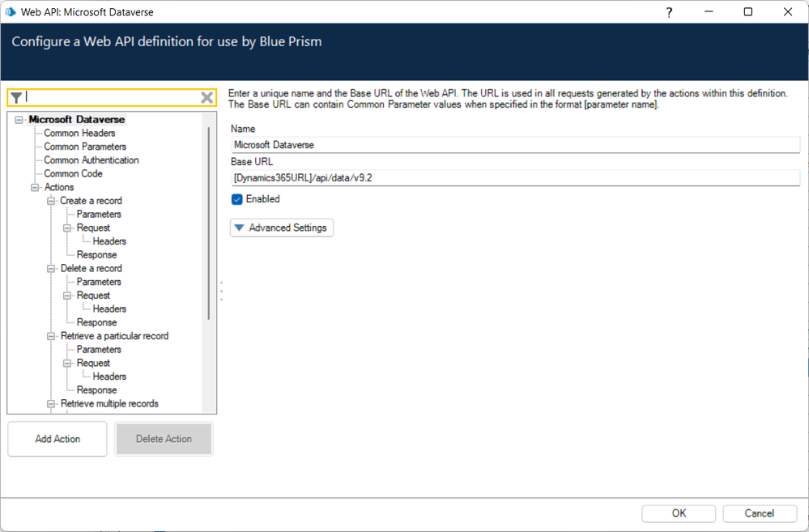Click the Advanced Settings triangle icon

click(x=239, y=228)
